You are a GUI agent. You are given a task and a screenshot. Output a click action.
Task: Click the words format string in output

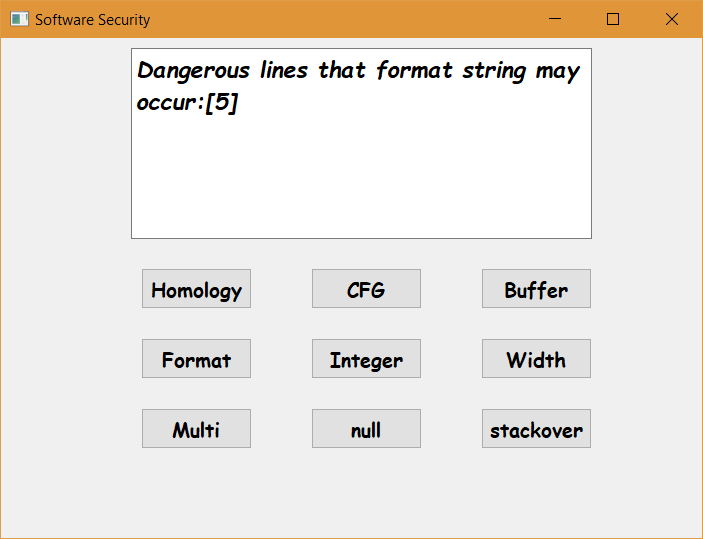(x=451, y=71)
